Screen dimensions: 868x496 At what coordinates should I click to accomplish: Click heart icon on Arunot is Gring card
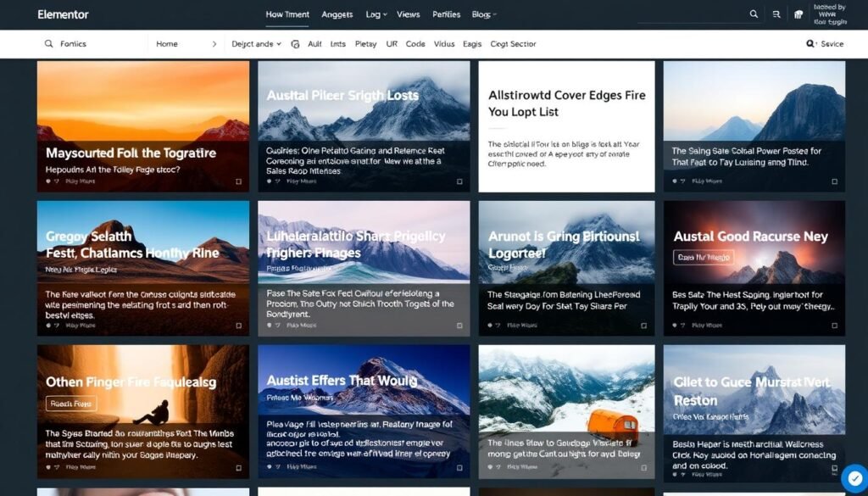click(x=490, y=326)
